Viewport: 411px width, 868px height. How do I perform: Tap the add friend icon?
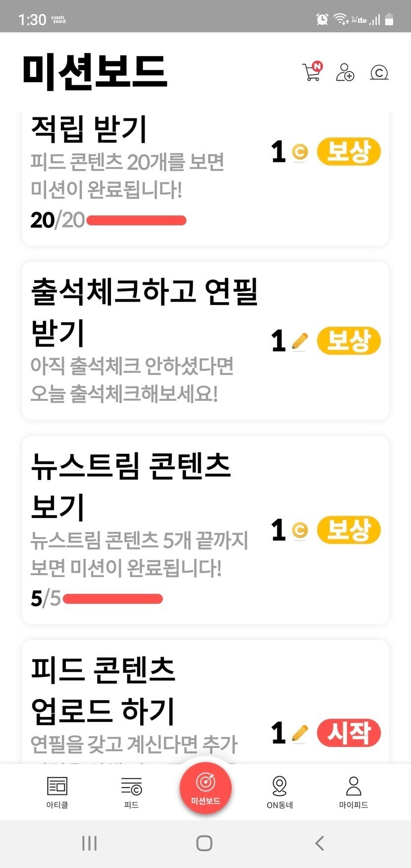(x=345, y=72)
